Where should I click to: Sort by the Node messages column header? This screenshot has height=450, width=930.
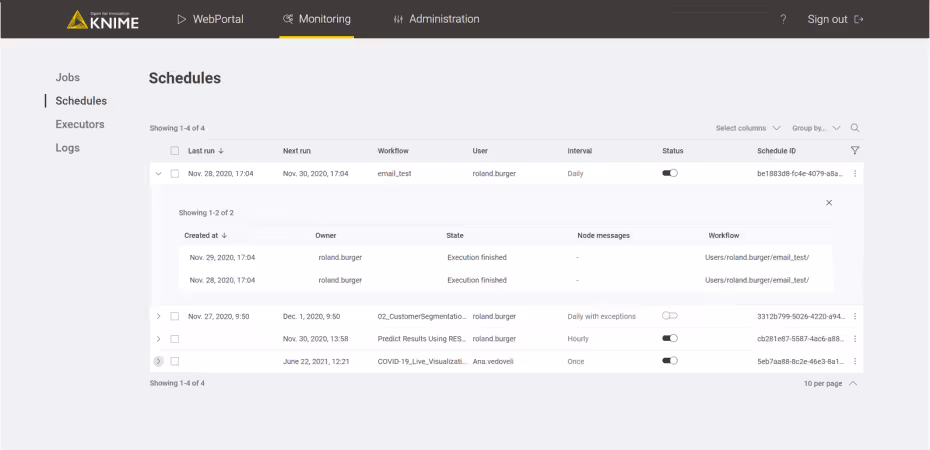click(x=604, y=235)
